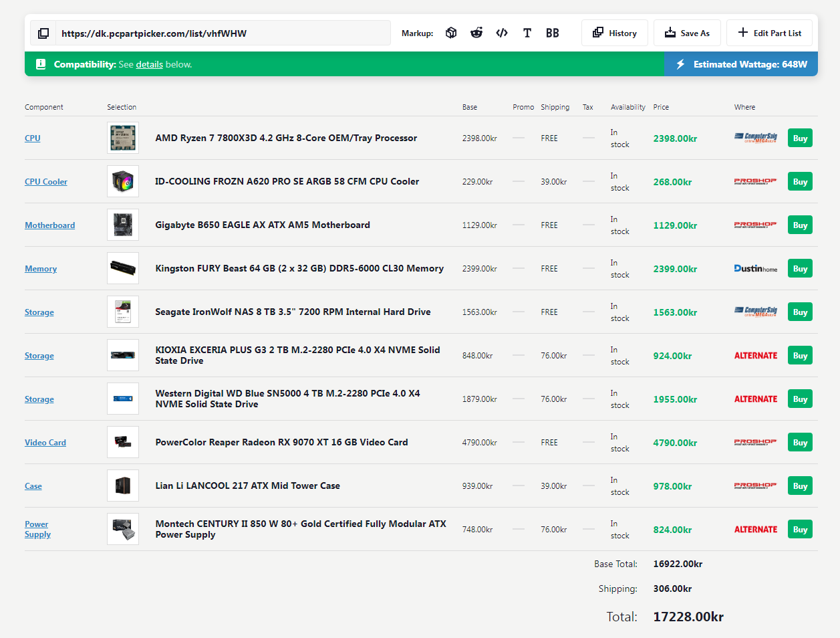Click Dustin Home logo in Memory row
Image resolution: width=840 pixels, height=638 pixels.
(756, 268)
